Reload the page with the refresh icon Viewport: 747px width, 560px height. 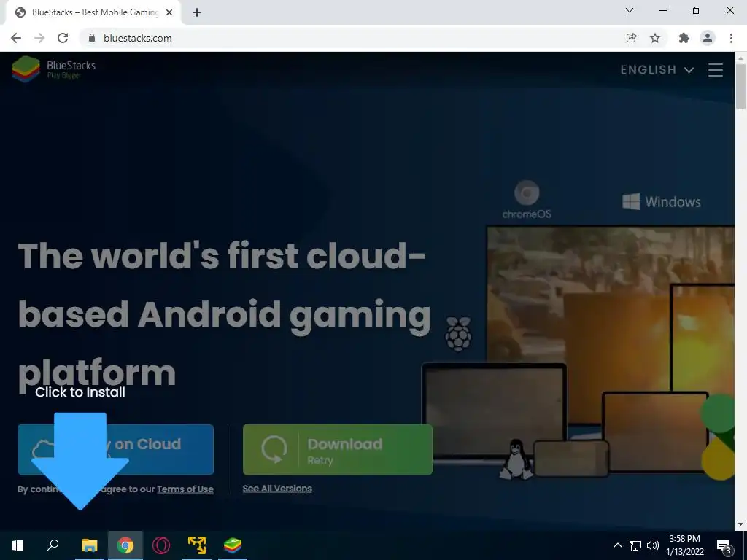tap(63, 38)
